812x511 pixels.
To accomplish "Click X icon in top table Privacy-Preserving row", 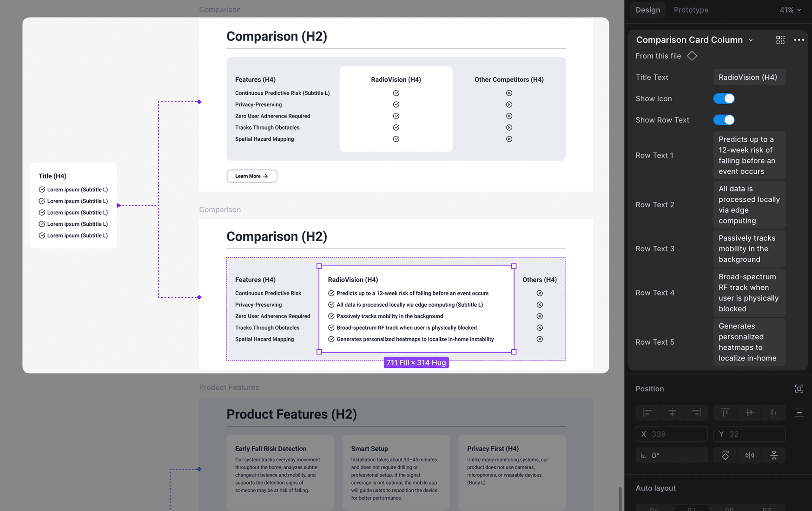I will (509, 105).
